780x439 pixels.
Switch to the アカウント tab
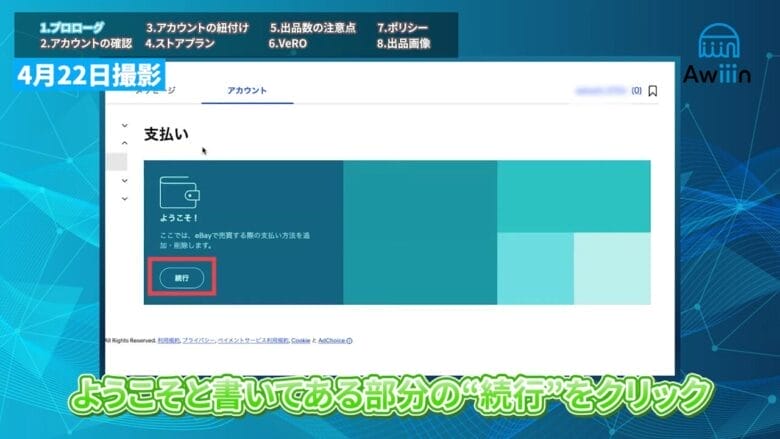247,91
